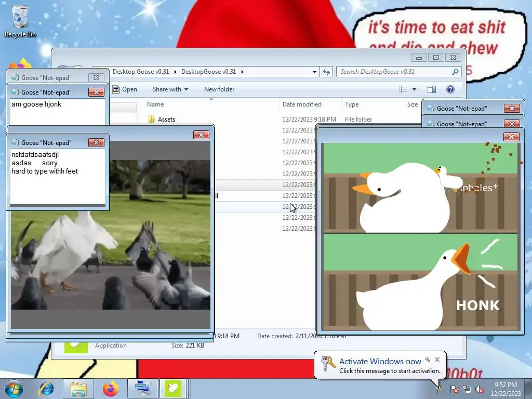Expand the view options dropdown arrow
Viewport: 532px width, 399px height.
coord(414,89)
